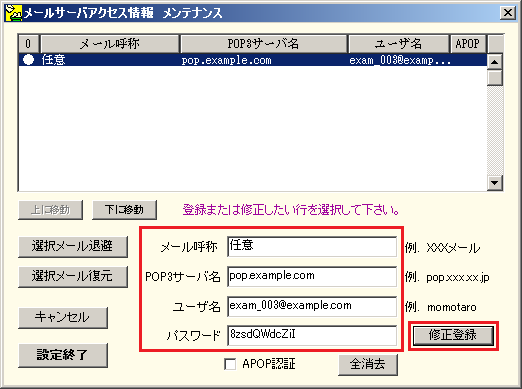This screenshot has width=522, height=389.
Task: Click the 選択メール復元 button
Action: [x=73, y=276]
